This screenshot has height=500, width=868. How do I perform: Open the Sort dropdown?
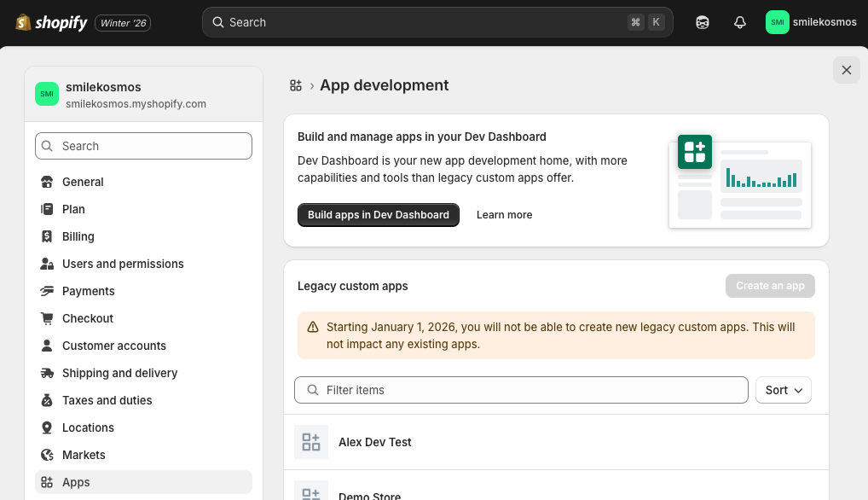[x=783, y=390]
